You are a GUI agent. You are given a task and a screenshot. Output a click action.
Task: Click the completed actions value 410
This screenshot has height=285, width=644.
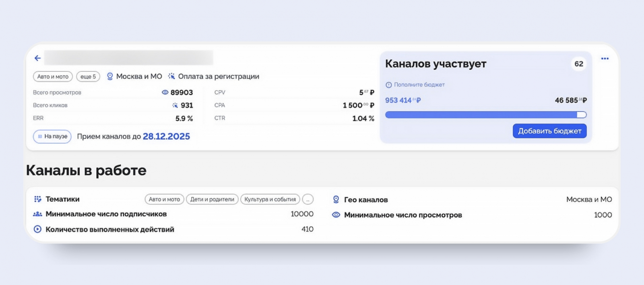tap(308, 229)
